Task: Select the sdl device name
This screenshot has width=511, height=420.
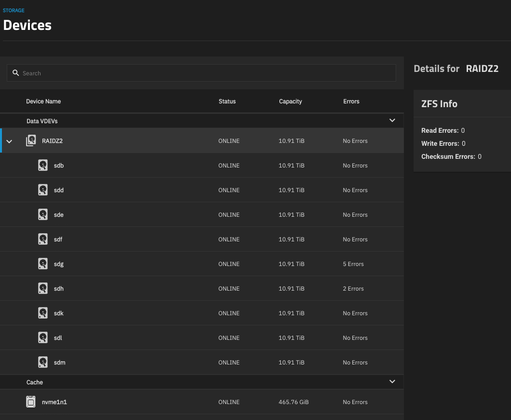Action: pos(58,338)
